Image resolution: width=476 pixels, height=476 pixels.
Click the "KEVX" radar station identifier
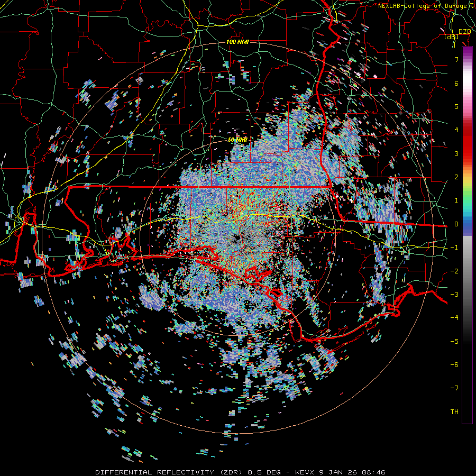pos(305,472)
